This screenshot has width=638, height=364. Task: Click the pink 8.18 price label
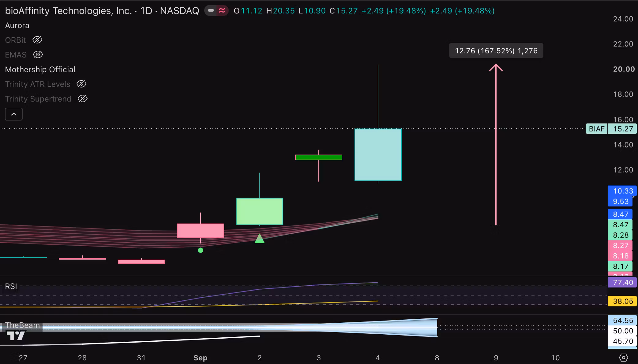(620, 256)
